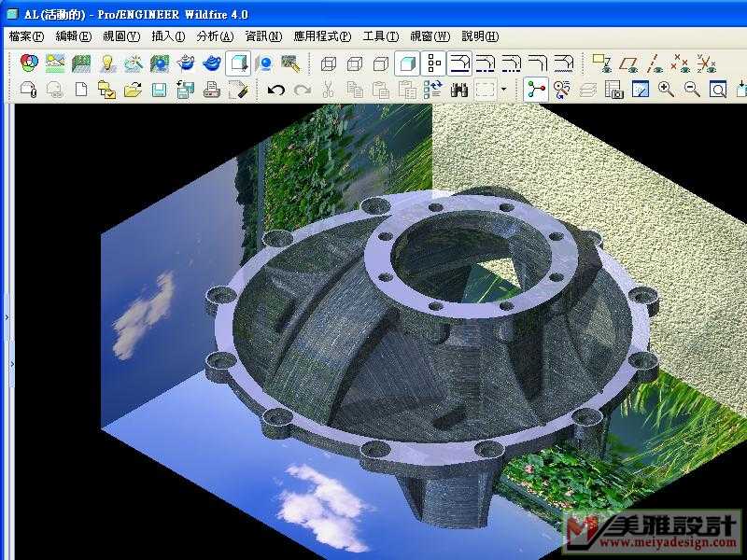This screenshot has height=560, width=747.
Task: Click the solid blue teapot render icon
Action: click(212, 63)
